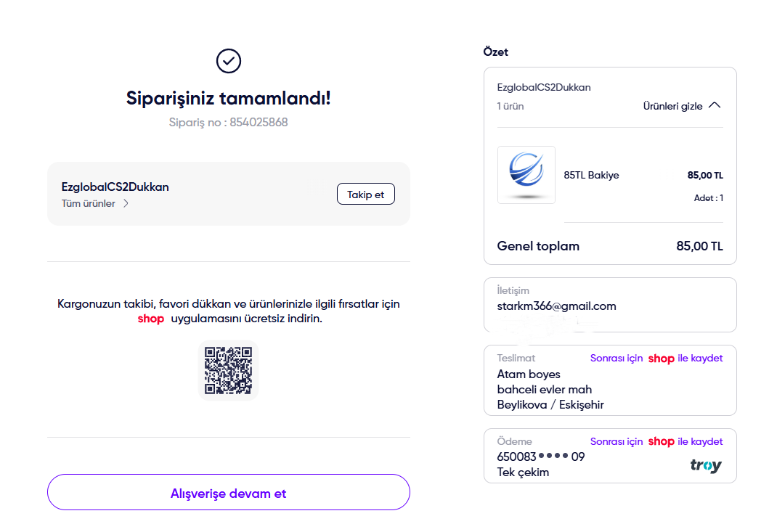
Task: Open EzglobalCS2Dukkan store name on left card
Action: tap(115, 187)
